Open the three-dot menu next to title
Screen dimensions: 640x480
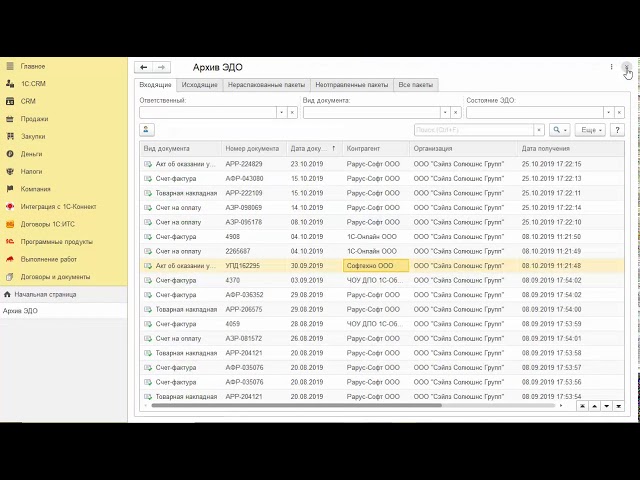point(611,67)
